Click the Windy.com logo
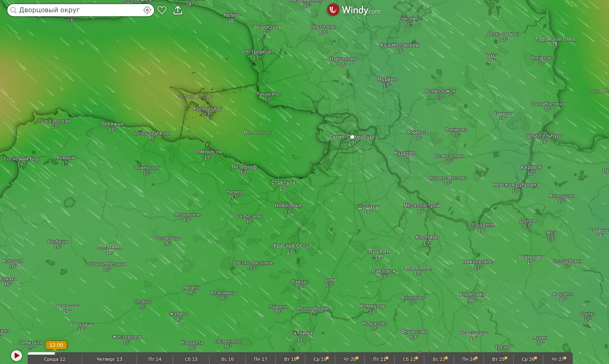This screenshot has width=609, height=364. [x=353, y=10]
